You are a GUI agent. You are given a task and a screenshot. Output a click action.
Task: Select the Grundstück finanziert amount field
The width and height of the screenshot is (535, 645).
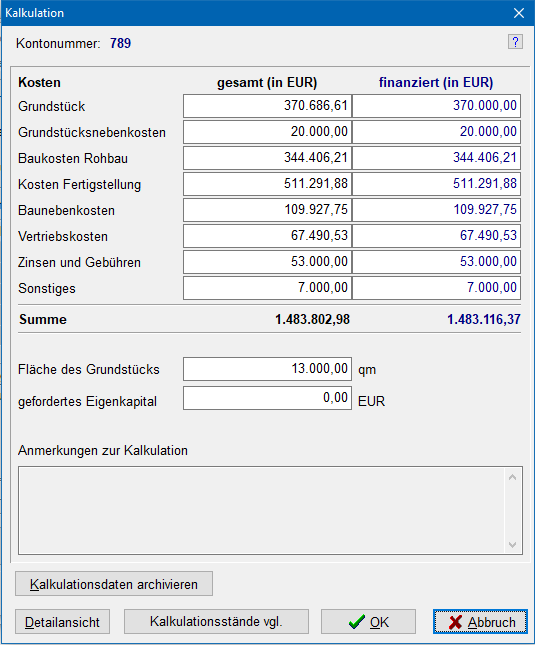click(x=437, y=106)
